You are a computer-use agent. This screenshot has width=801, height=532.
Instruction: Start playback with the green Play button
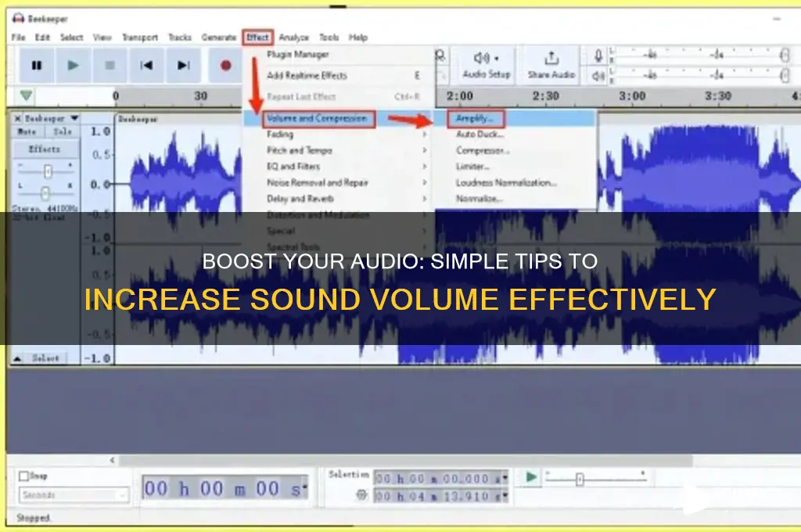(73, 66)
